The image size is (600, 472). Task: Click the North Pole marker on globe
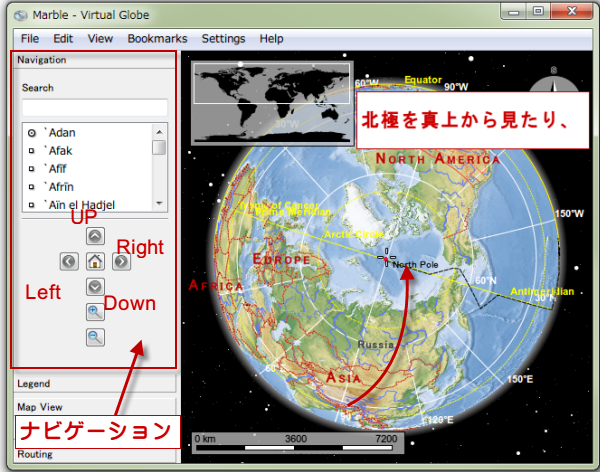(x=386, y=259)
